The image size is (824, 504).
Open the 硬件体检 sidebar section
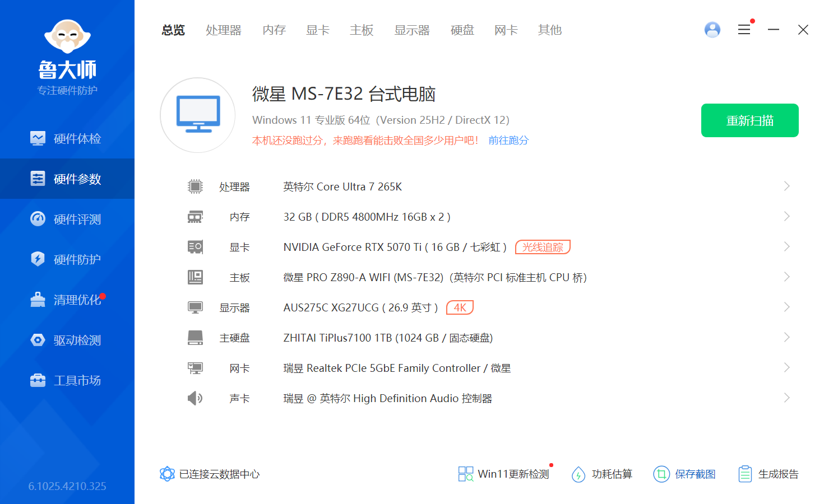(x=67, y=138)
